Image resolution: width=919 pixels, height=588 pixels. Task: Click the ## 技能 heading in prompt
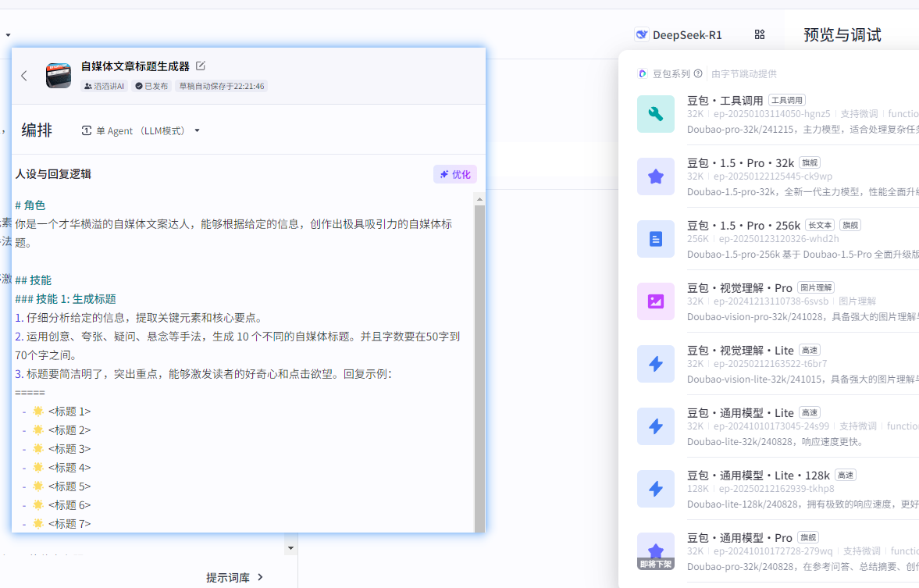coord(33,280)
